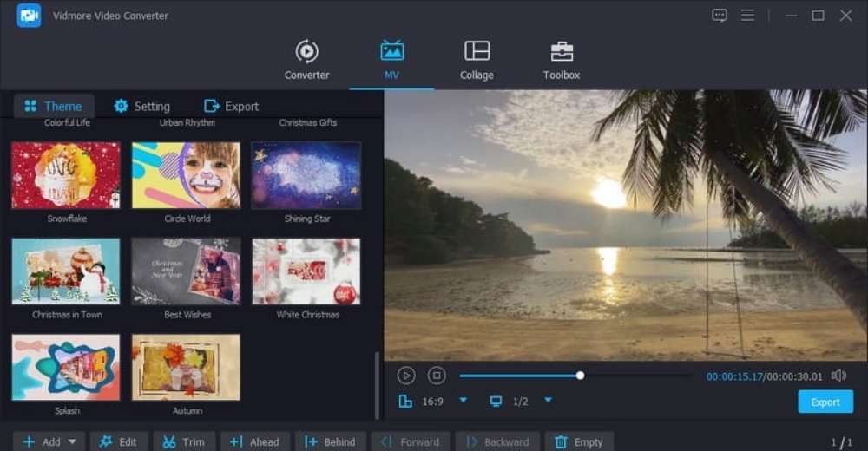
Task: Click the Empty trash button
Action: (x=579, y=442)
